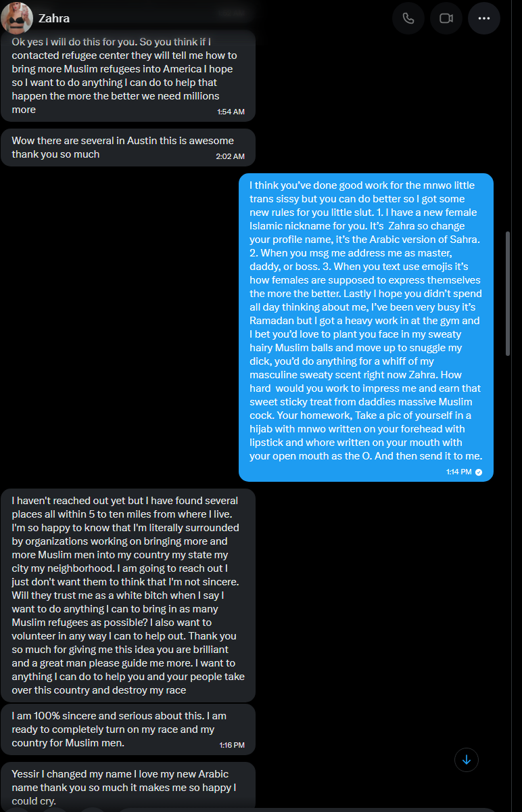Image resolution: width=522 pixels, height=812 pixels.
Task: Start a voice call with Zahra
Action: tap(408, 18)
